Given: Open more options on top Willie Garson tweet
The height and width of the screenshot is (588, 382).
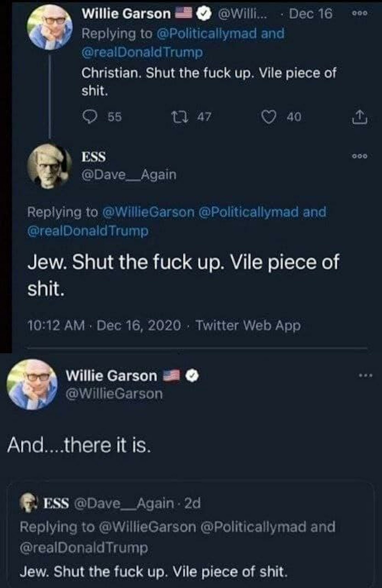Looking at the screenshot, I should coord(360,14).
